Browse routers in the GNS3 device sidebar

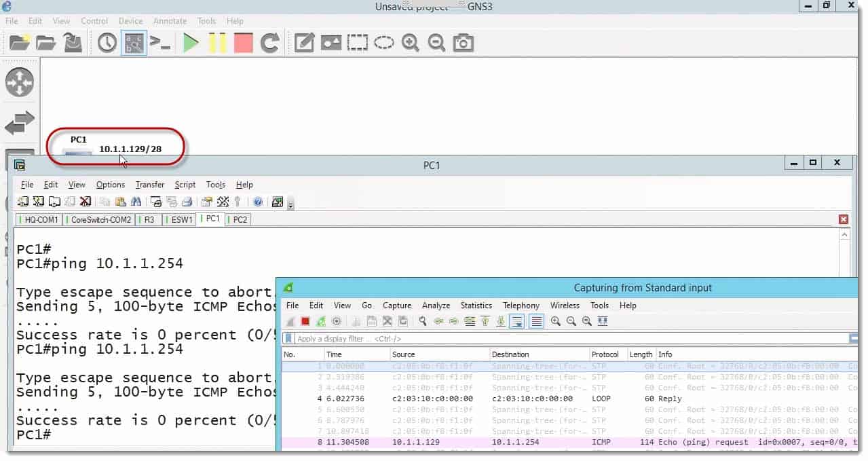19,83
